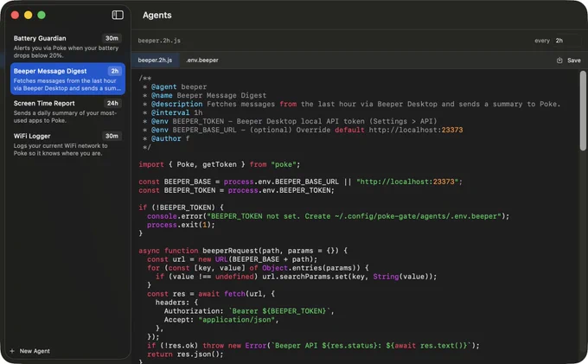
Task: Click the 'every' label near the interval
Action: click(x=542, y=41)
